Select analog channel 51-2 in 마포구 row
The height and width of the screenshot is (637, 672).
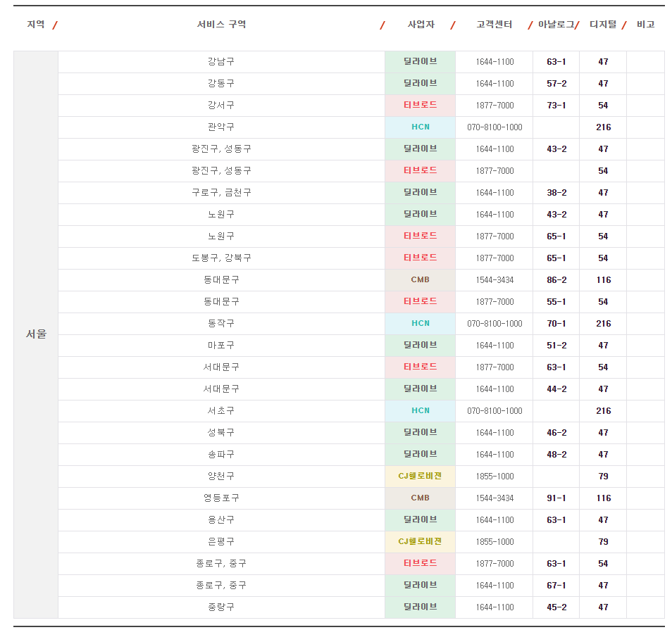click(556, 346)
